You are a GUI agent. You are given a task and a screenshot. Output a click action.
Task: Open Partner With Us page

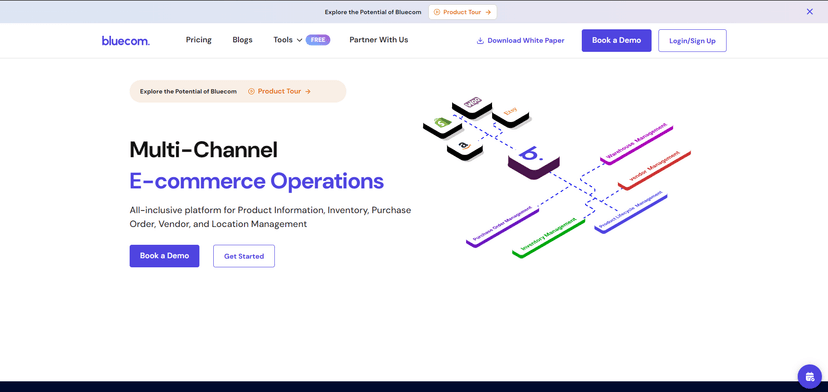(379, 40)
